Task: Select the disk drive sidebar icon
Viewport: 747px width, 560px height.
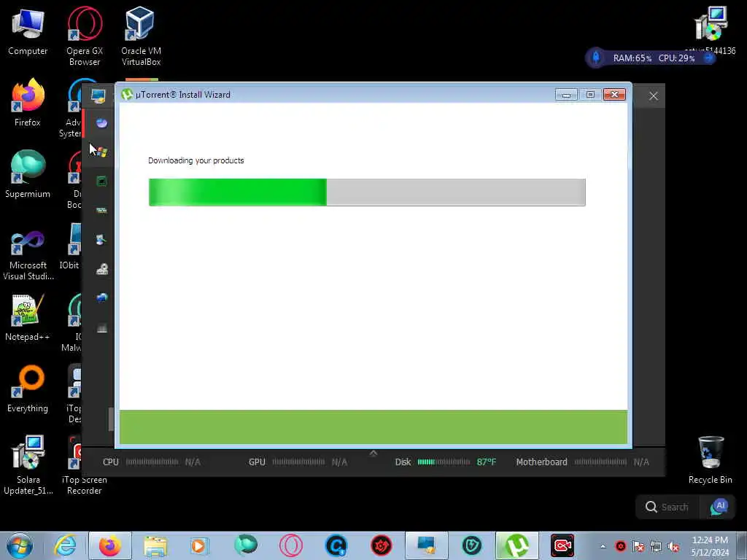Action: coord(101,269)
